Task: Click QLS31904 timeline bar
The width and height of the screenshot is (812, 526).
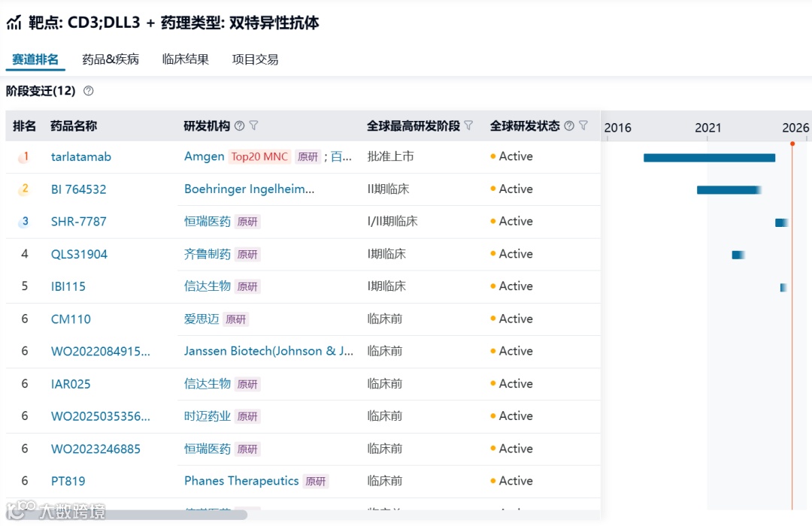Action: (x=738, y=255)
